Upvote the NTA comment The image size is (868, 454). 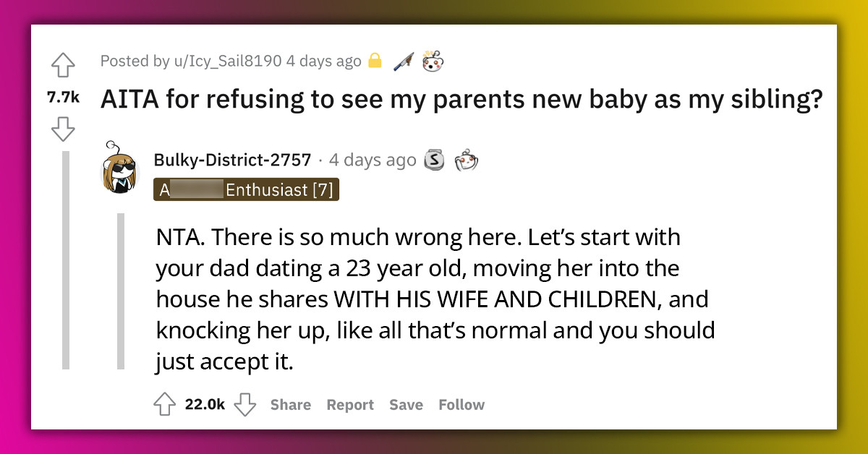(x=164, y=405)
